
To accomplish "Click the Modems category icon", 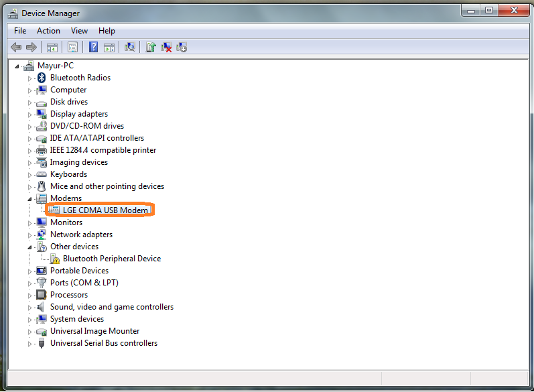I will click(x=42, y=198).
